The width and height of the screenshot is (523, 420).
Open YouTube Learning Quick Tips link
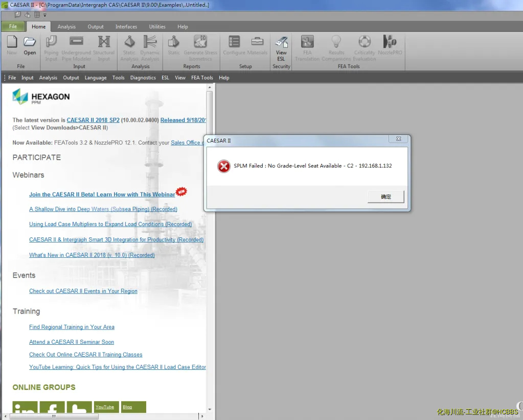tap(118, 367)
